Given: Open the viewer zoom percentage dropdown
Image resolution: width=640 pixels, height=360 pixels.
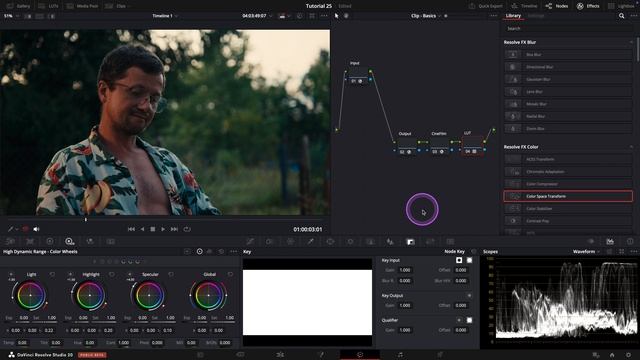Looking at the screenshot, I should pos(10,16).
